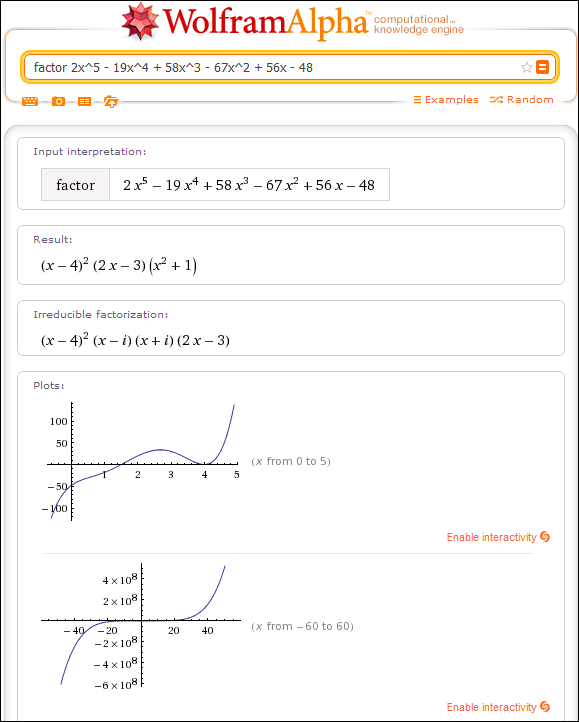The height and width of the screenshot is (722, 579).
Task: Click the Input interpretation polynomial cell
Action: 249,185
